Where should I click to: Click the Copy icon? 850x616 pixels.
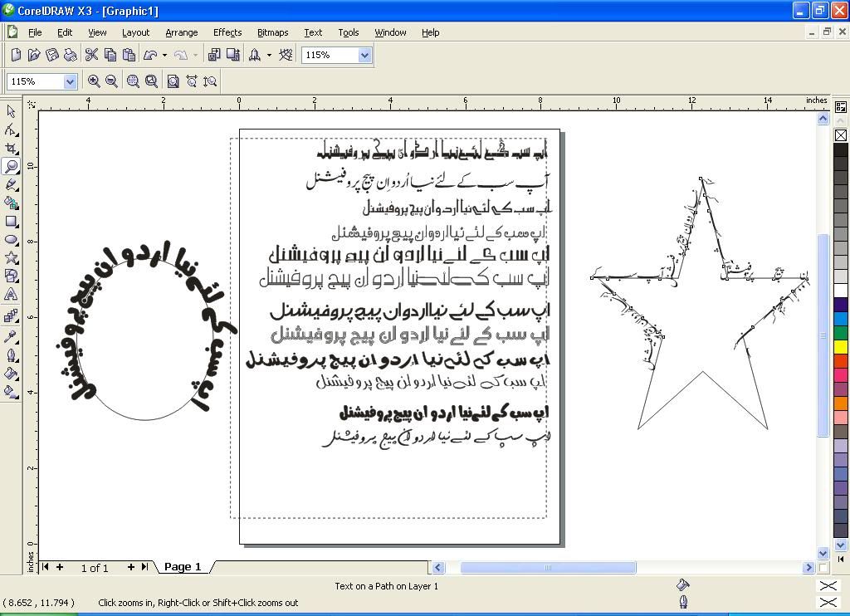tap(110, 55)
